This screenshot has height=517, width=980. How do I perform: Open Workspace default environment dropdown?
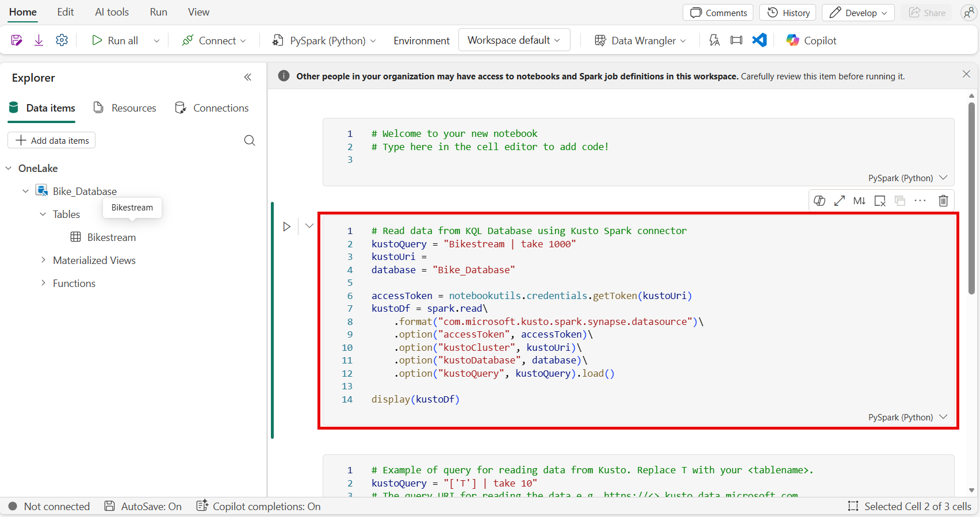(x=514, y=40)
